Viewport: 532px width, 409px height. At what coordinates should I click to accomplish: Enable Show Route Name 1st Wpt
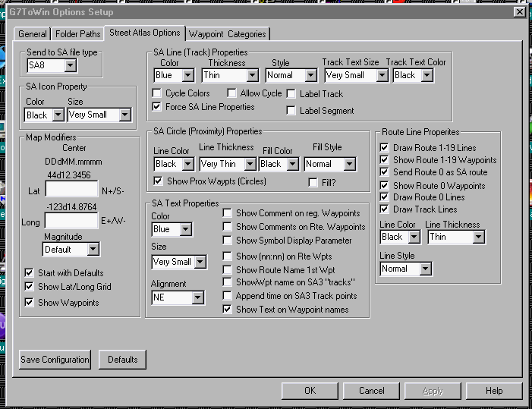tap(228, 270)
